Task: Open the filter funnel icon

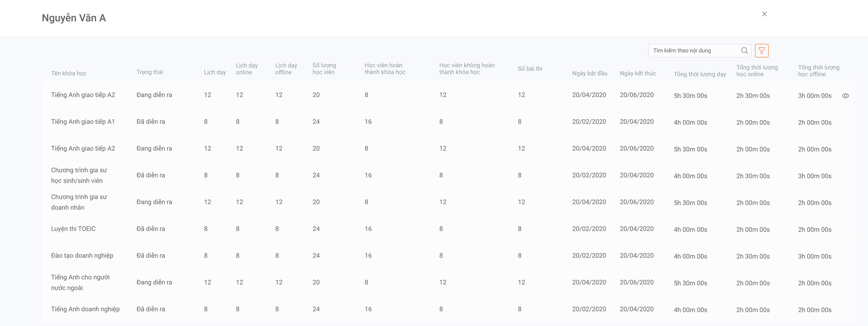Action: [761, 51]
